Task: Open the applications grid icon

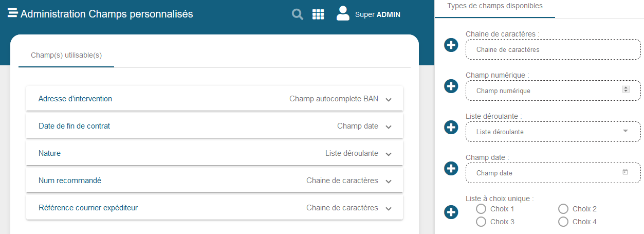Action: 318,14
